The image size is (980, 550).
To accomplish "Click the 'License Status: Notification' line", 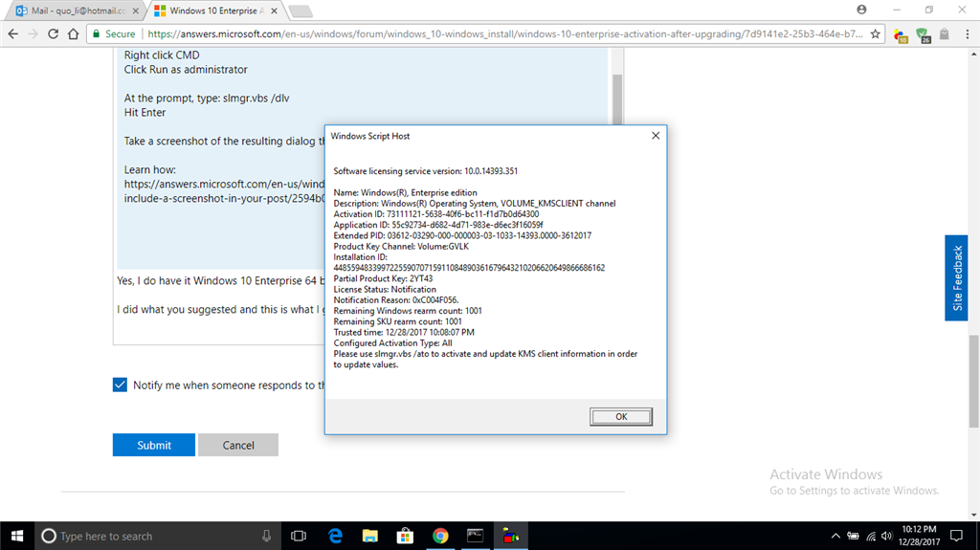I will [x=385, y=290].
